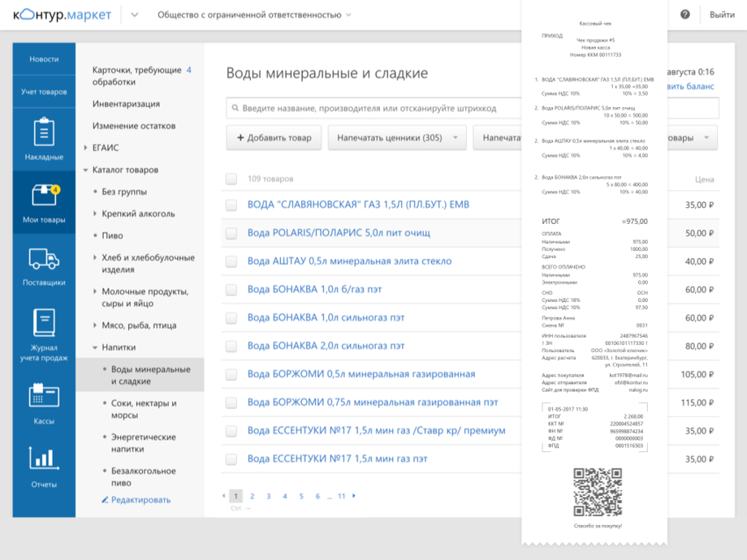Click the Мои товары box icon
Image resolution: width=747 pixels, height=560 pixels.
pyautogui.click(x=44, y=196)
